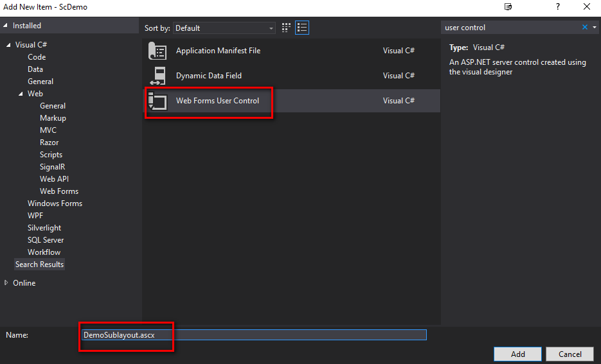Click the Cancel button

tap(570, 354)
